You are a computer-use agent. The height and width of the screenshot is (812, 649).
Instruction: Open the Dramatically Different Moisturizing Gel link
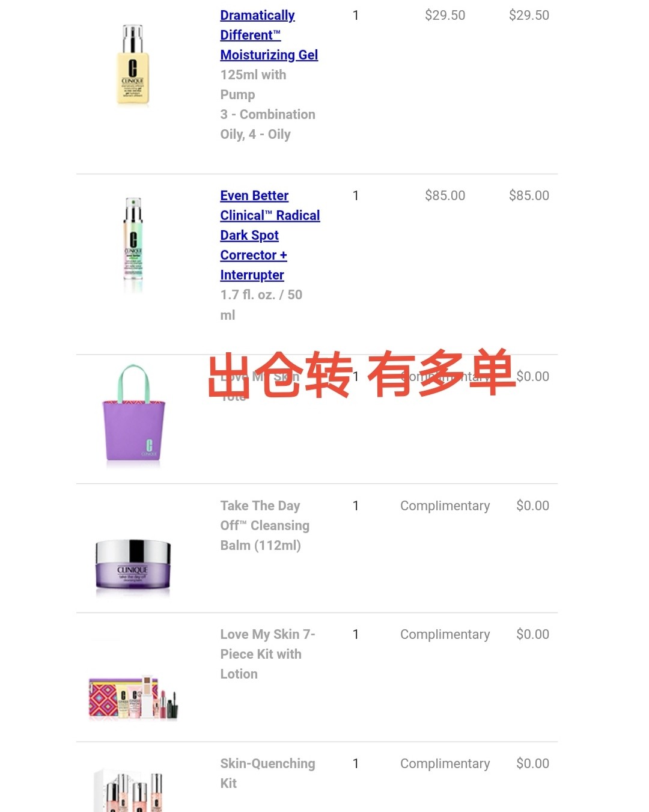click(269, 35)
